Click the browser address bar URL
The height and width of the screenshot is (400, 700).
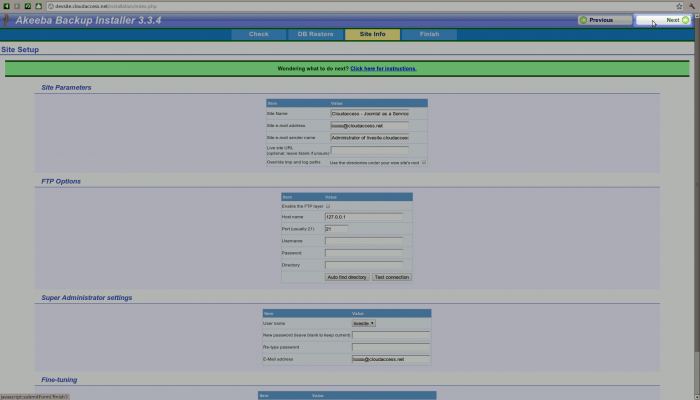106,6
